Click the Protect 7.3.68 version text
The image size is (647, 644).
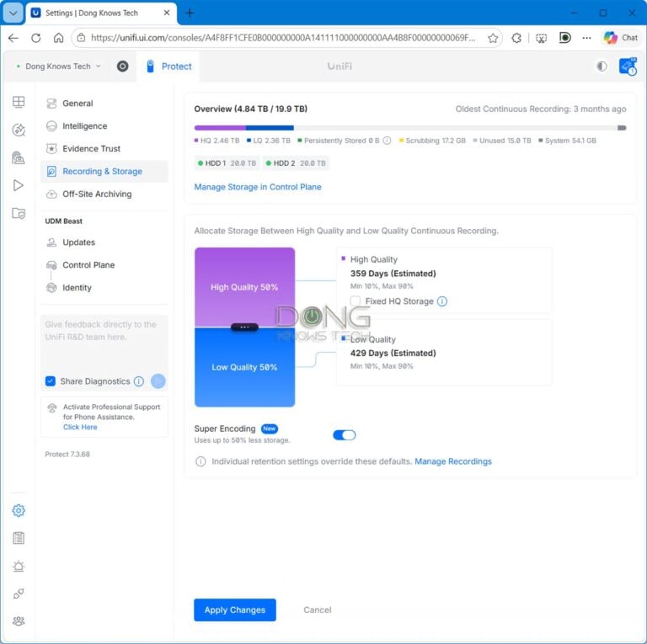67,455
